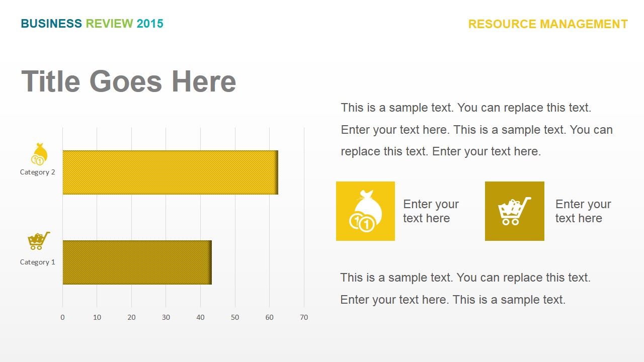Select the dark gold shopping cart tile
The image size is (644, 362).
[x=514, y=211]
